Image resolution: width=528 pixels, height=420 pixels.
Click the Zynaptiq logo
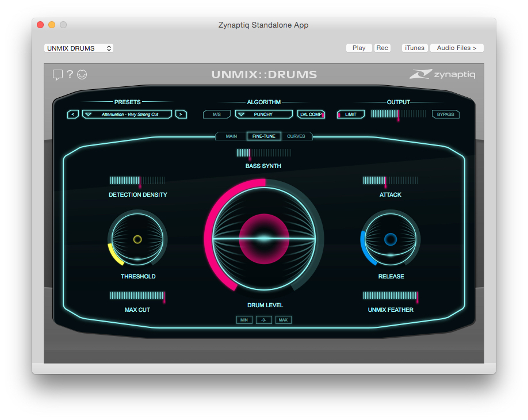tap(442, 74)
